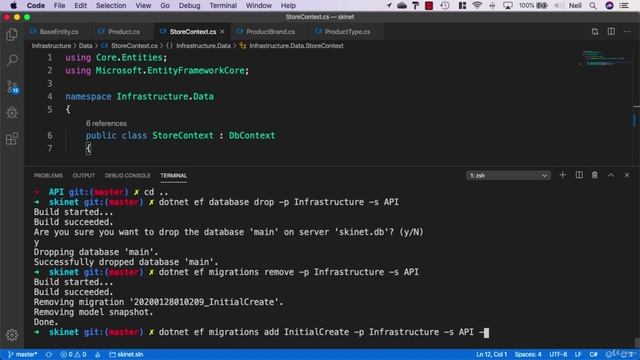Open editor More Actions ellipsis menu
Image resolution: width=640 pixels, height=360 pixels.
pyautogui.click(x=627, y=31)
